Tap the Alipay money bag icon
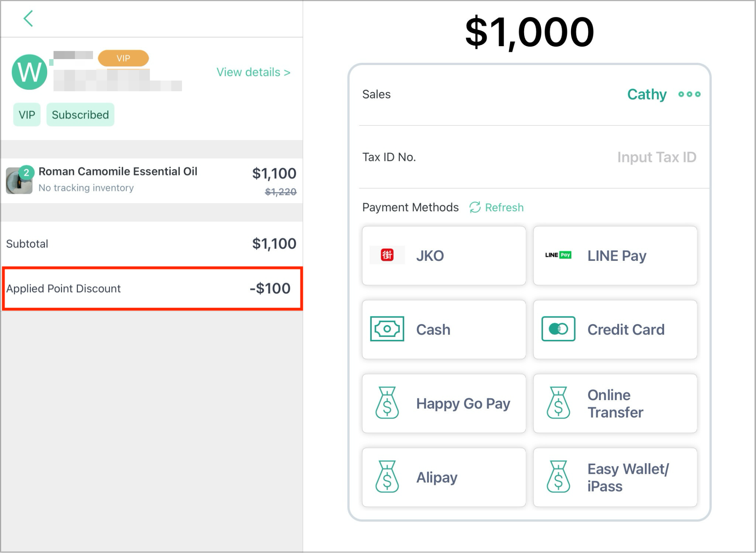This screenshot has height=553, width=756. point(387,477)
